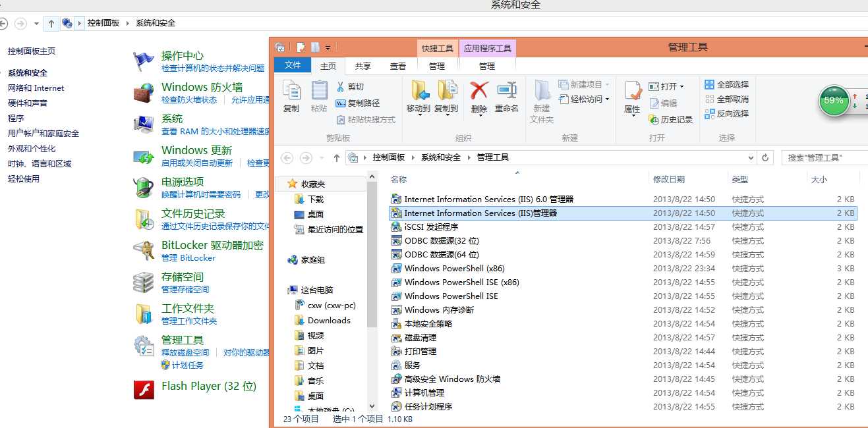
Task: Click the Action Center (操作中心) flag icon
Action: point(144,61)
